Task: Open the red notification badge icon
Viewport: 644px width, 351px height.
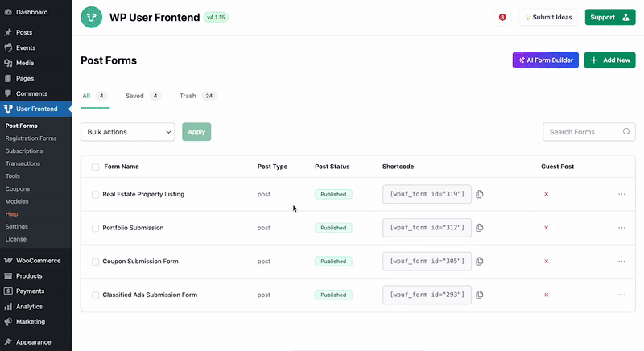Action: [x=502, y=17]
